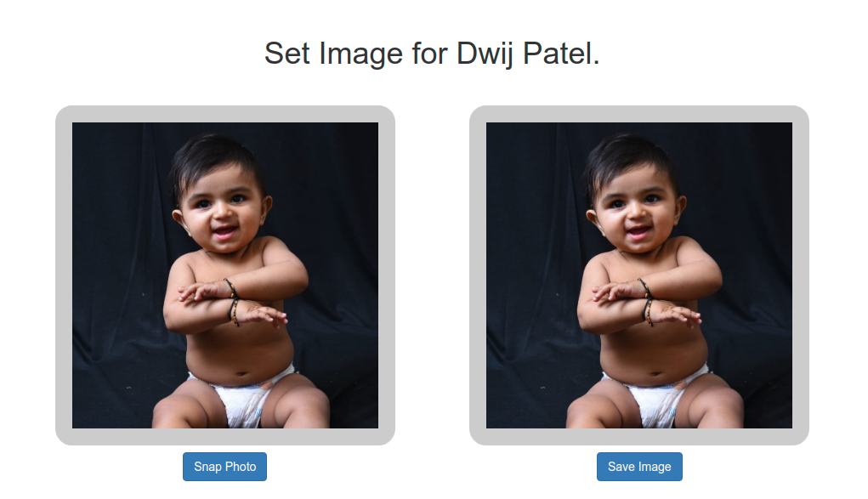Click the gray frame around the Save Image preview
Screen dimensions: 868x499
click(478, 275)
